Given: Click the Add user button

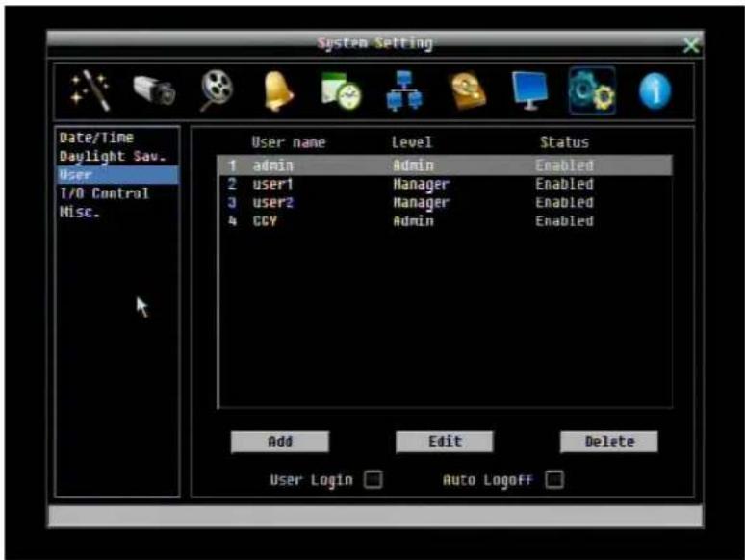Looking at the screenshot, I should pyautogui.click(x=280, y=442).
